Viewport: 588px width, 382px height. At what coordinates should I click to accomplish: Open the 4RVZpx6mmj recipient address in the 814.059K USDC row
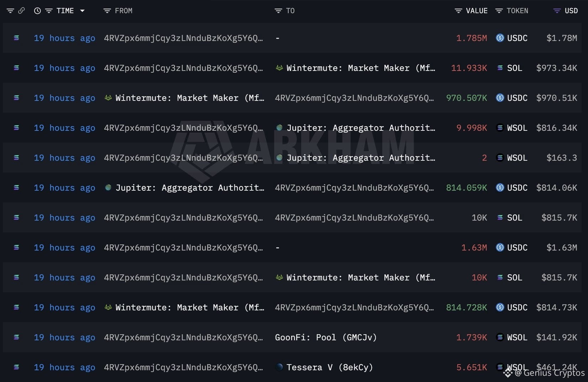[355, 188]
